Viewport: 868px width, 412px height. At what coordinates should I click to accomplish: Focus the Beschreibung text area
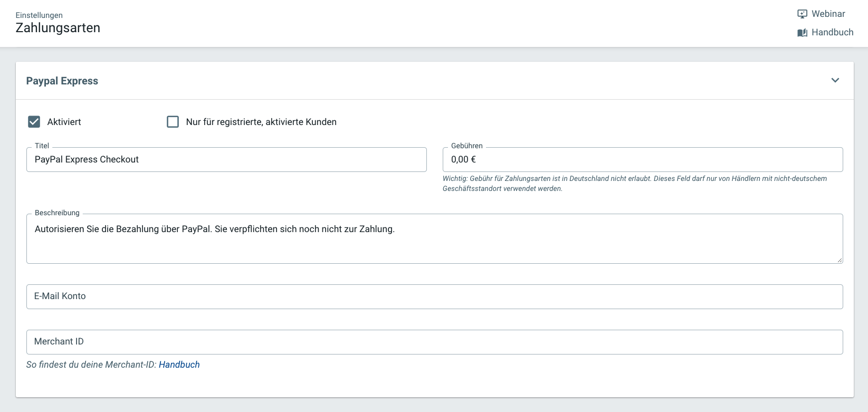(x=434, y=238)
